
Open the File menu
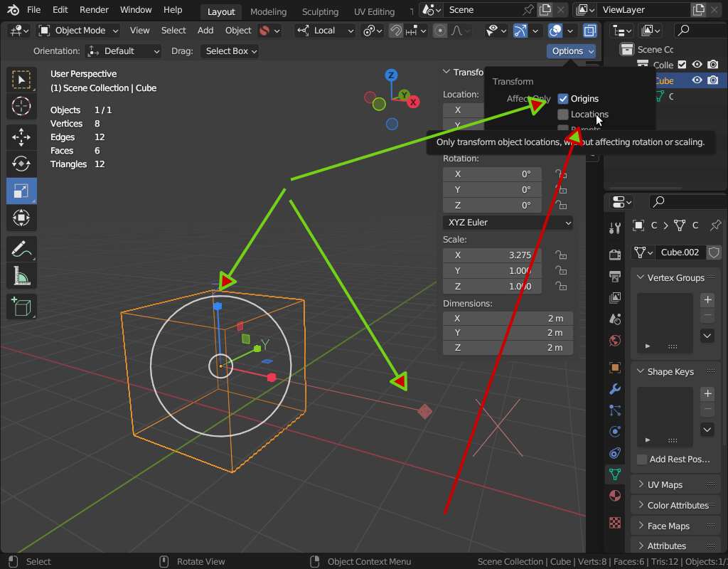pos(33,10)
